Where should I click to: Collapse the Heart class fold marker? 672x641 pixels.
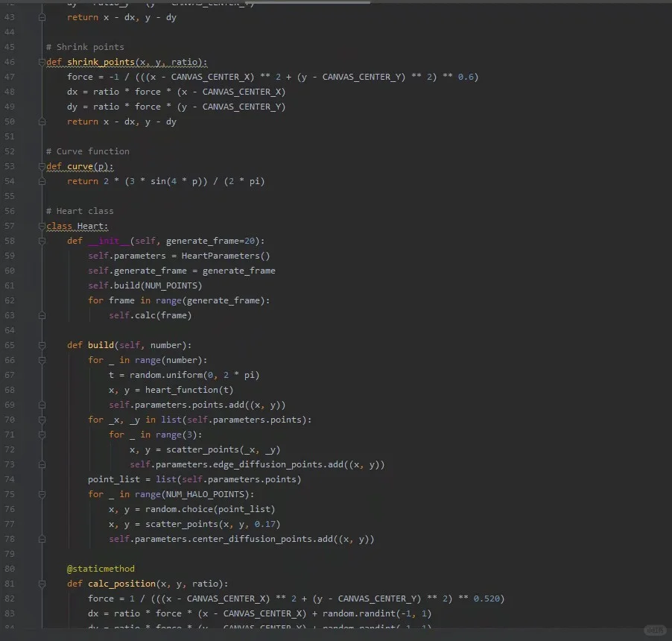point(42,226)
